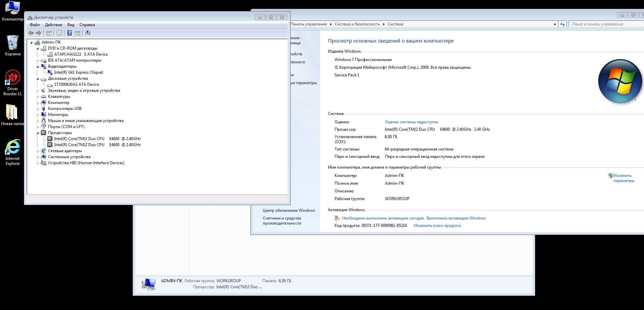The width and height of the screenshot is (644, 310).
Task: Open Центр обновления Windows link
Action: [289, 210]
